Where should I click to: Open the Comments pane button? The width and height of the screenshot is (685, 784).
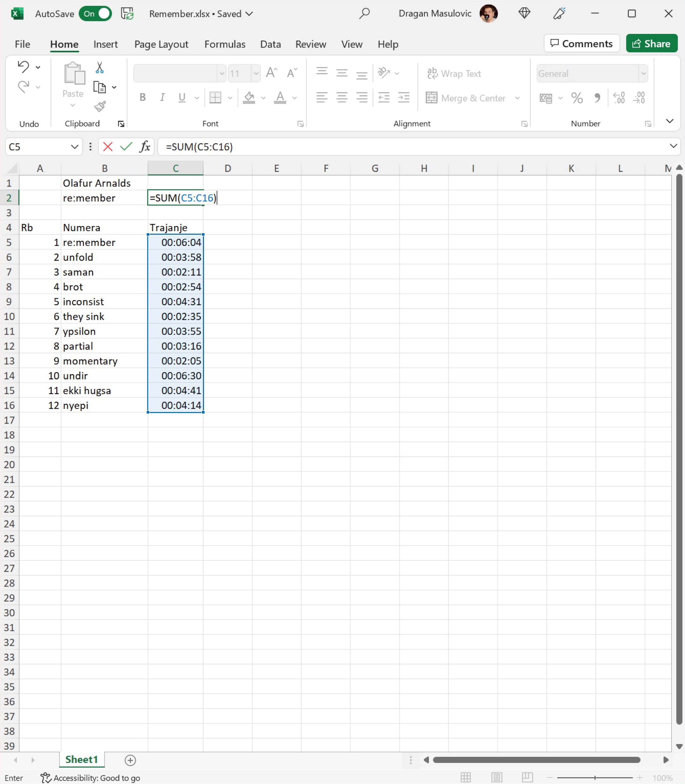click(582, 44)
